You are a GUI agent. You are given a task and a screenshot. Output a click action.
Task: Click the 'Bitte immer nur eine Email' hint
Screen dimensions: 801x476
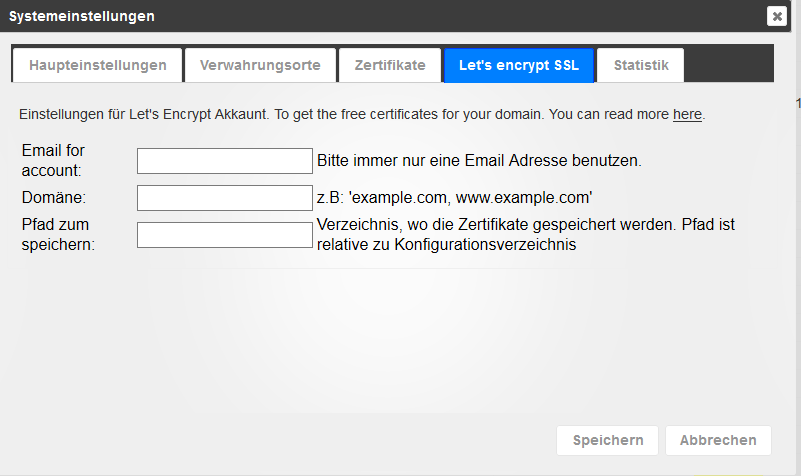coord(479,160)
